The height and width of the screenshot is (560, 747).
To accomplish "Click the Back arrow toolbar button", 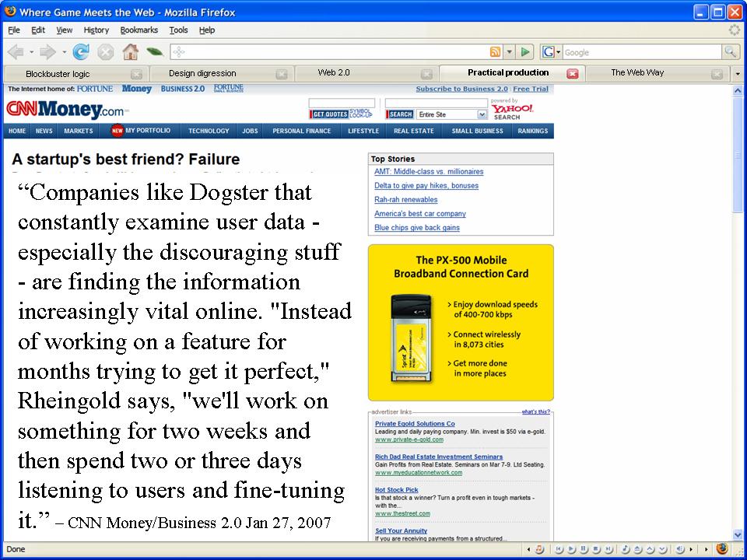I will pyautogui.click(x=16, y=51).
